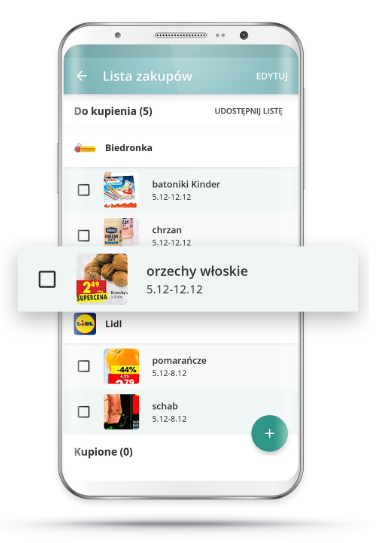
Task: Tick the orzechy włoskie checkbox
Action: click(x=47, y=279)
